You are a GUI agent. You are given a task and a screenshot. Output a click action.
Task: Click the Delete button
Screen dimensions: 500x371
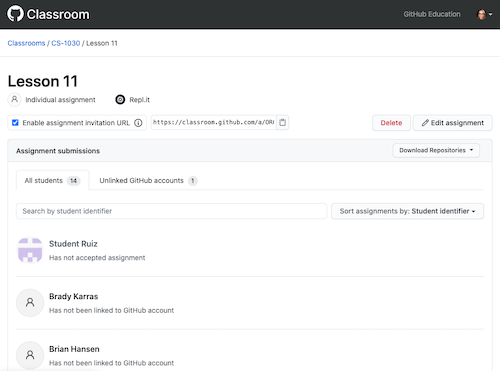391,123
